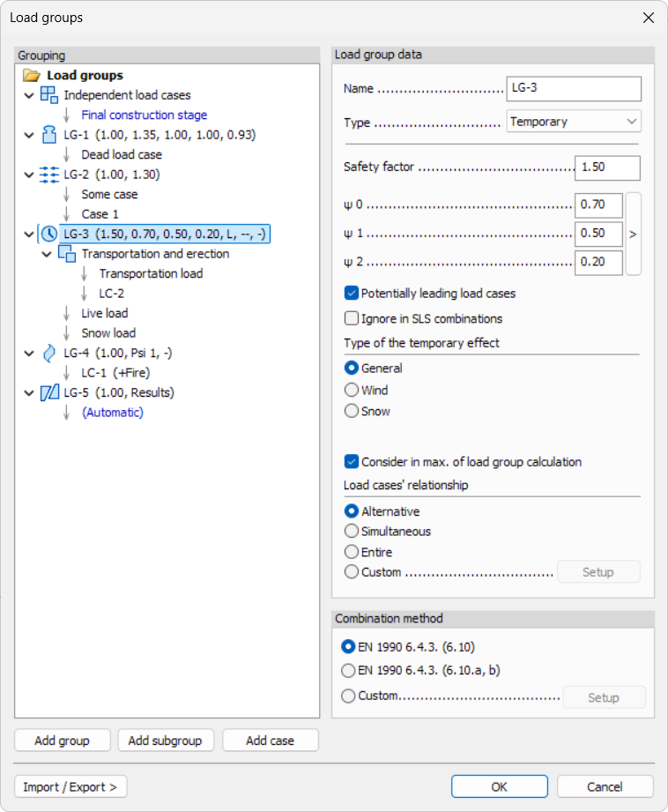The width and height of the screenshot is (668, 812).
Task: Open the Type dropdown showing Temporary
Action: pyautogui.click(x=574, y=122)
